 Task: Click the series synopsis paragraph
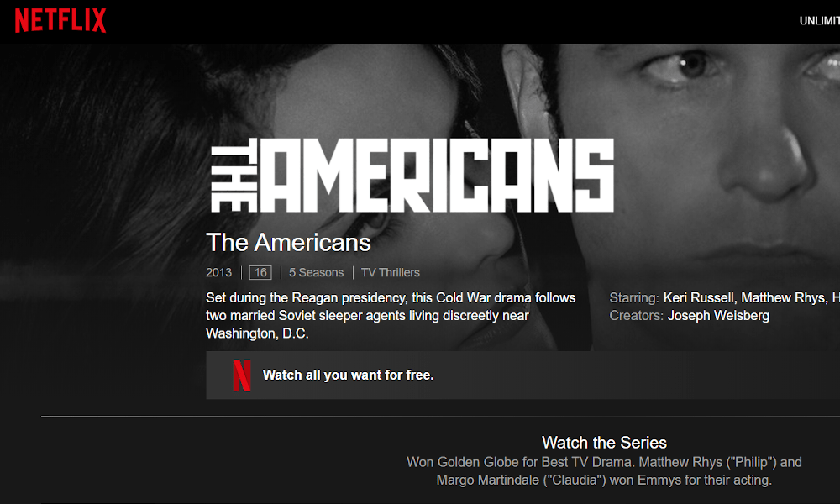391,316
